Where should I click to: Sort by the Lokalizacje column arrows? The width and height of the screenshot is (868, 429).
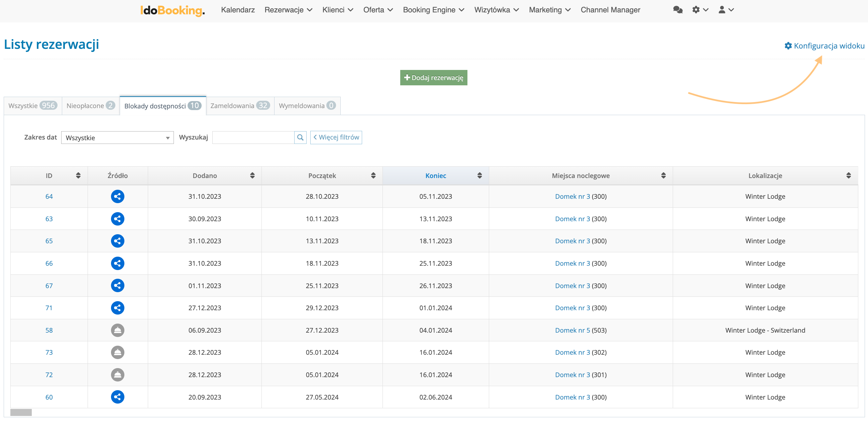click(x=848, y=175)
